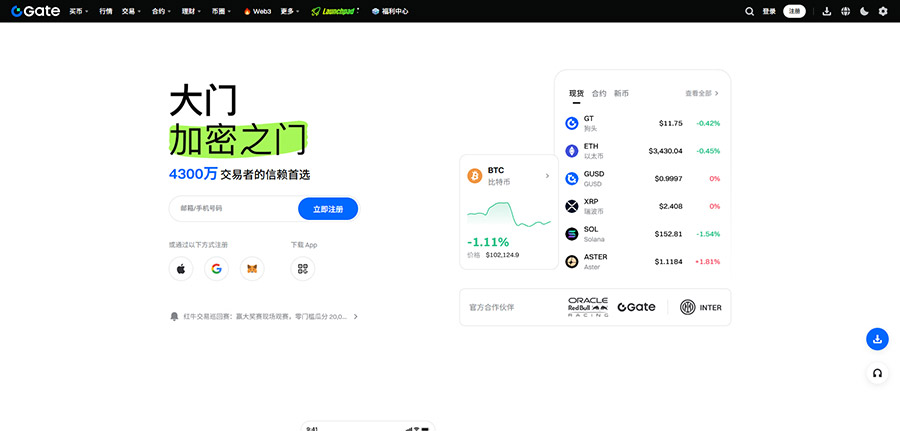Sign up with MetaMask fox icon
The height and width of the screenshot is (431, 900).
[252, 269]
